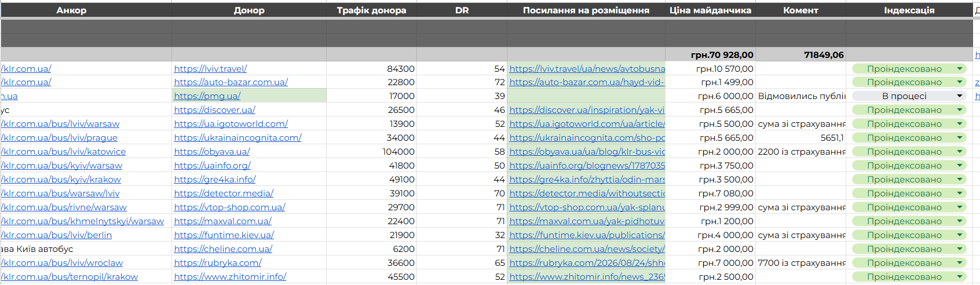Open the rubryka.com placement link
This screenshot has width=980, height=285.
tap(587, 263)
